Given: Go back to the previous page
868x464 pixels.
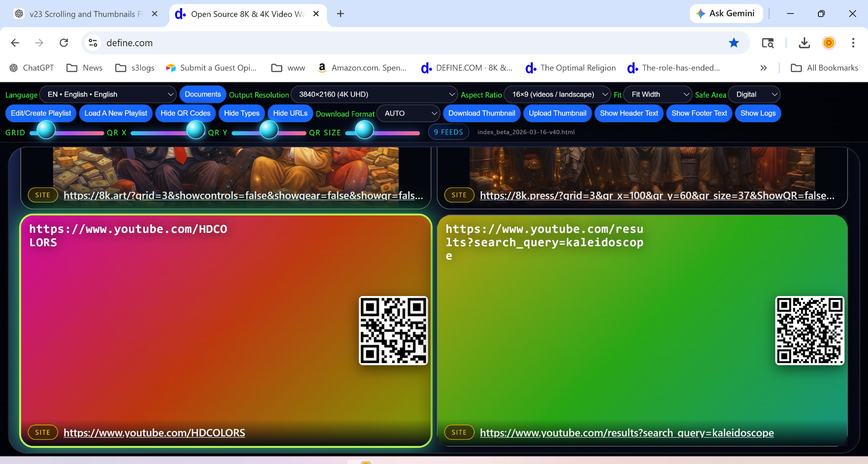Looking at the screenshot, I should click(x=15, y=43).
